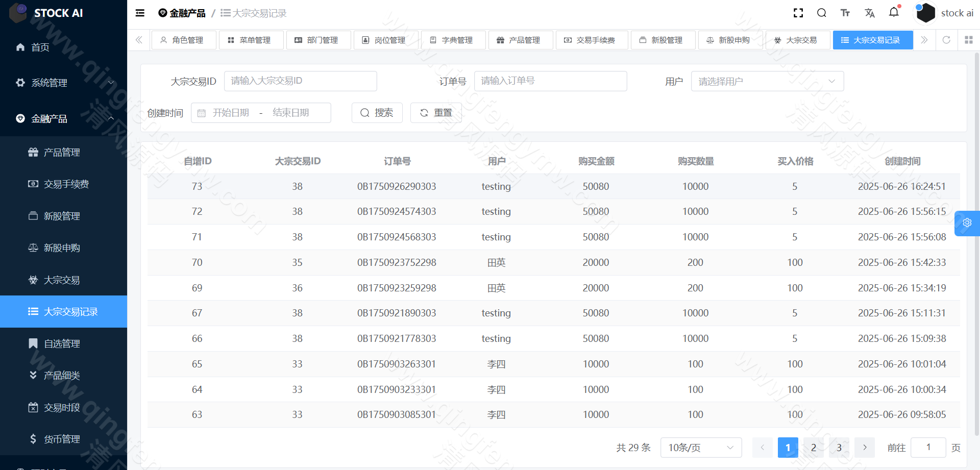Switch to the 新股管理 tab
Viewport: 980px width, 470px height.
(663, 40)
